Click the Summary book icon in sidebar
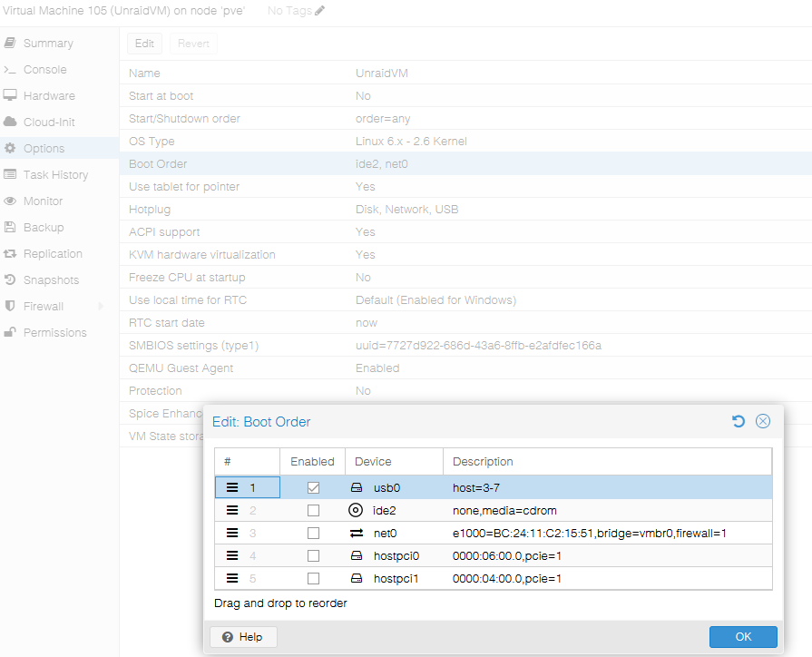The image size is (812, 657). (x=10, y=43)
